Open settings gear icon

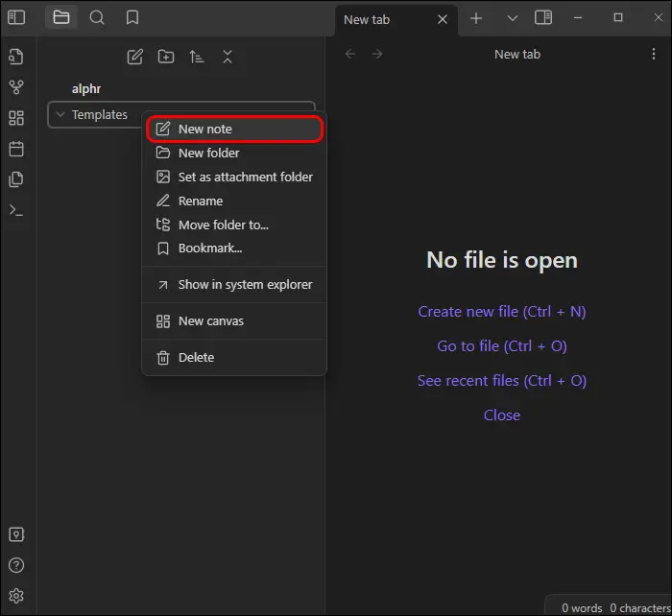tap(16, 596)
